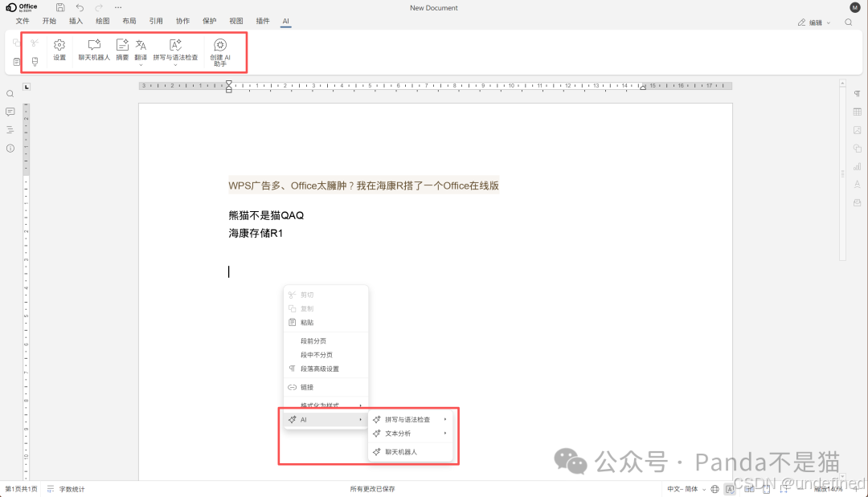Click the cut scissors icon in ribbon
The height and width of the screenshot is (497, 868).
[x=35, y=43]
